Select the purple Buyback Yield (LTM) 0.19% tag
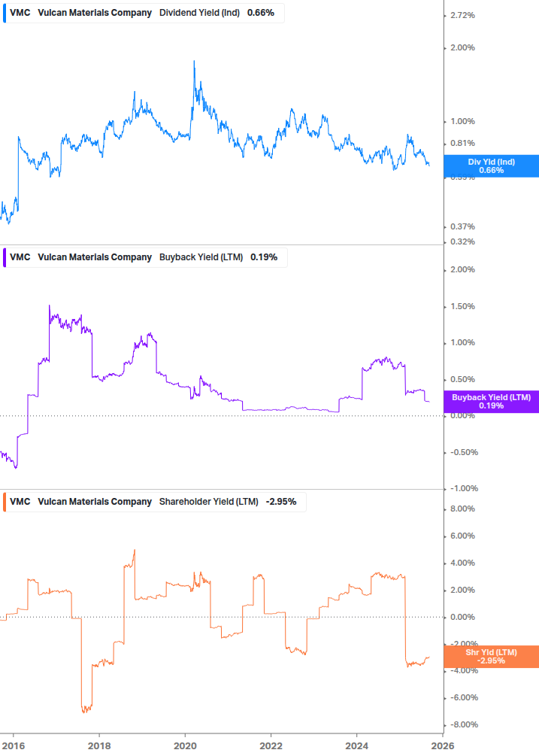 click(491, 401)
